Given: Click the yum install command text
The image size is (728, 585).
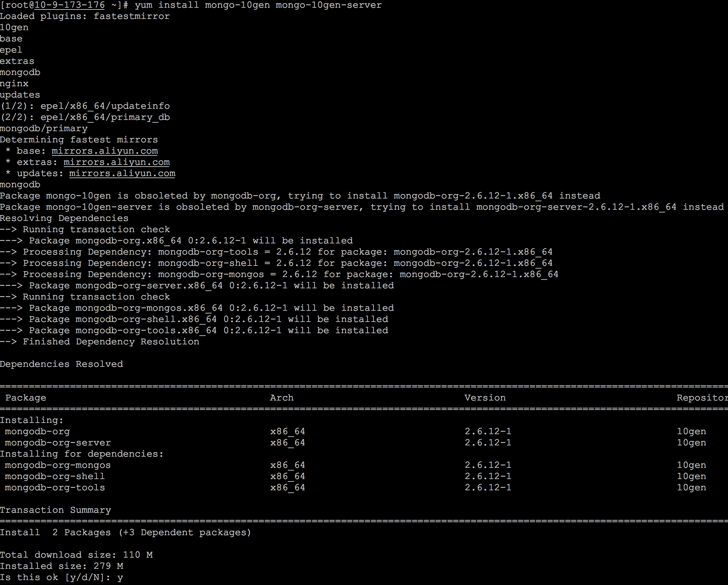Looking at the screenshot, I should pyautogui.click(x=258, y=5).
